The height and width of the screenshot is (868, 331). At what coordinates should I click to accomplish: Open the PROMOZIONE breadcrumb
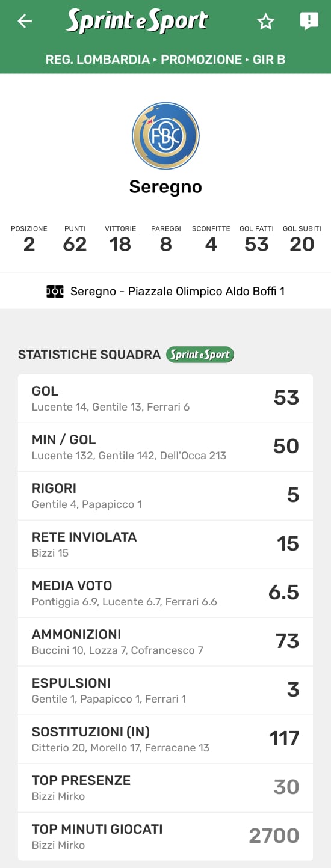201,60
